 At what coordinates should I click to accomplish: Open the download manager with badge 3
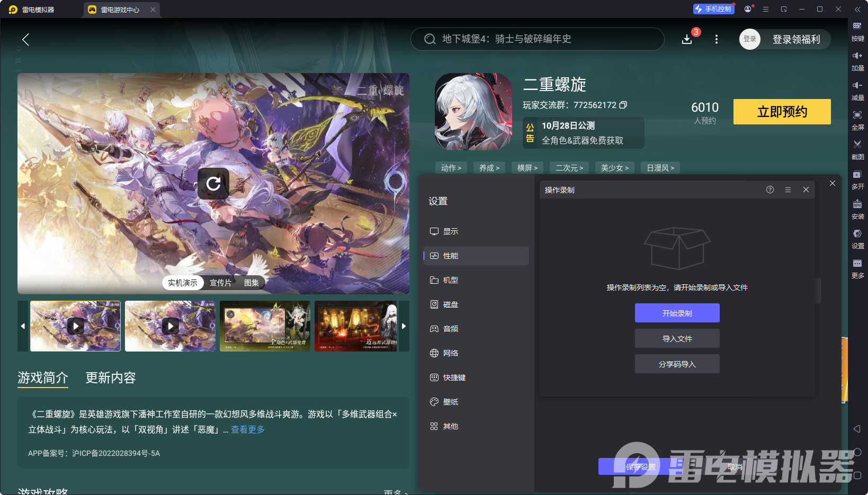(x=687, y=39)
